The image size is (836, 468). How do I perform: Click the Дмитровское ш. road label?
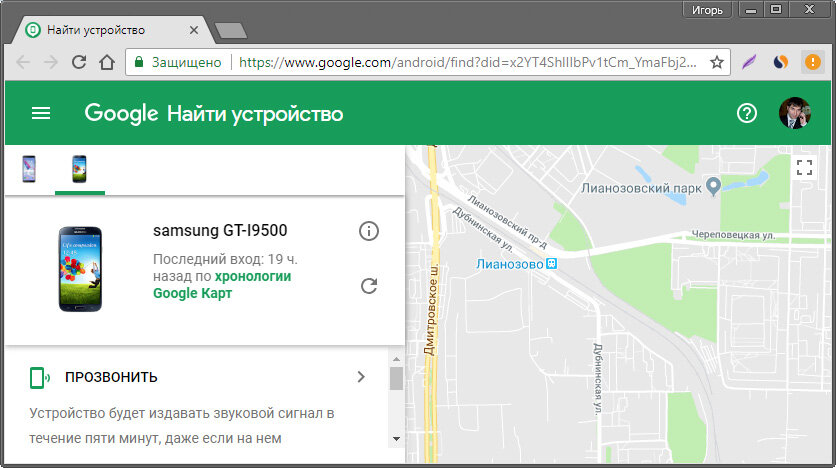coord(431,309)
